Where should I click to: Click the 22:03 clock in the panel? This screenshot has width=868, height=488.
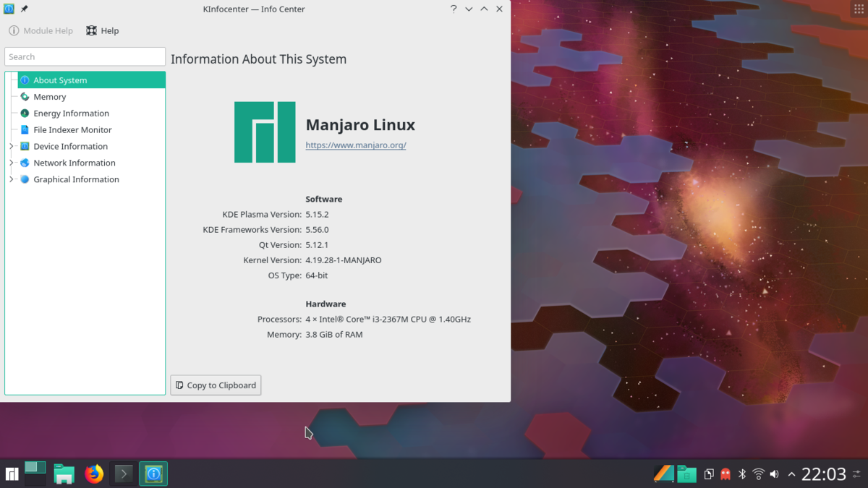coord(824,474)
